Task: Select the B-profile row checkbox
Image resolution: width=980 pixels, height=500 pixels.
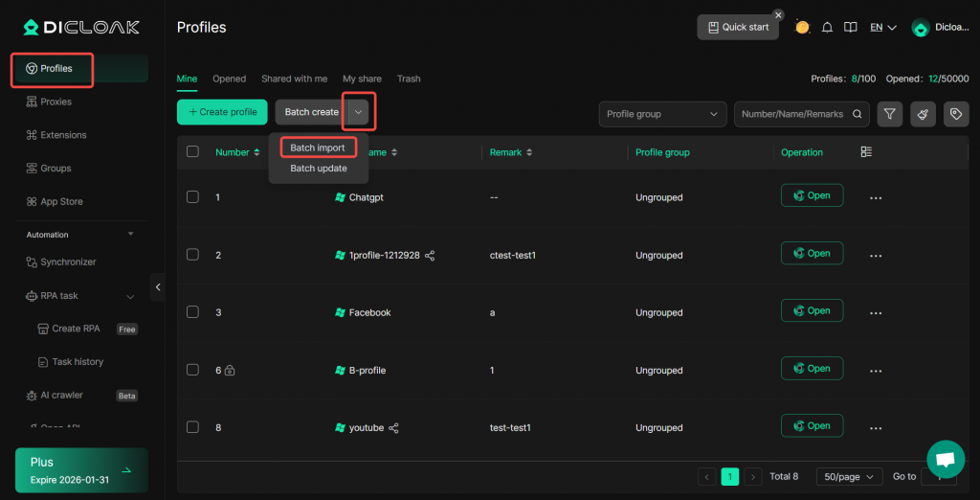Action: point(192,370)
